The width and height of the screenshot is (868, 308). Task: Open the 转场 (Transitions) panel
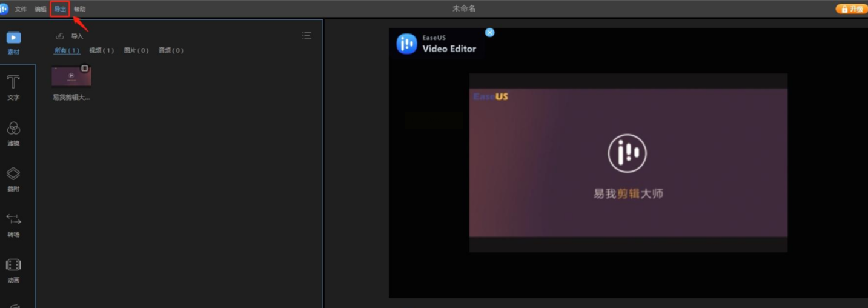tap(13, 225)
